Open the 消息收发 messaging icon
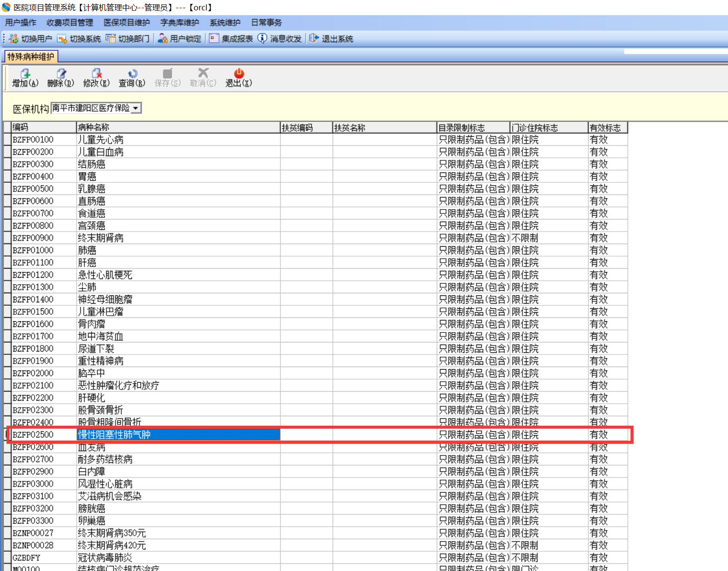Viewport: 728px width, 571px height. (x=262, y=39)
